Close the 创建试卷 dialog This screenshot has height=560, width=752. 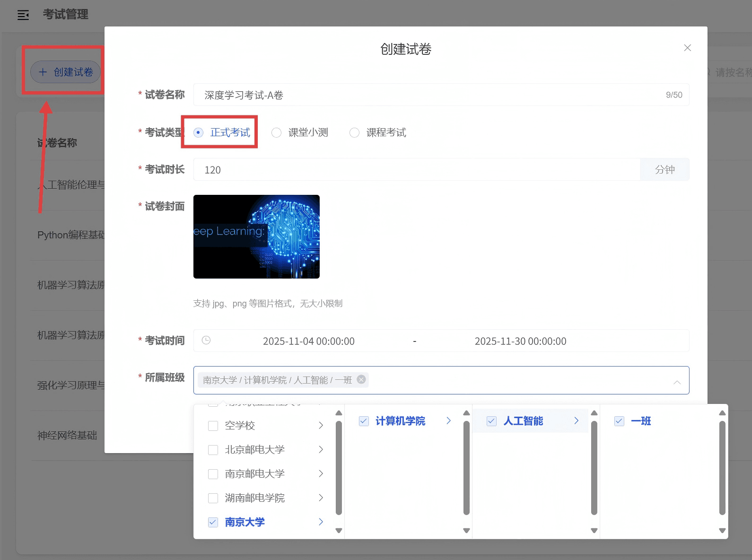pyautogui.click(x=687, y=48)
